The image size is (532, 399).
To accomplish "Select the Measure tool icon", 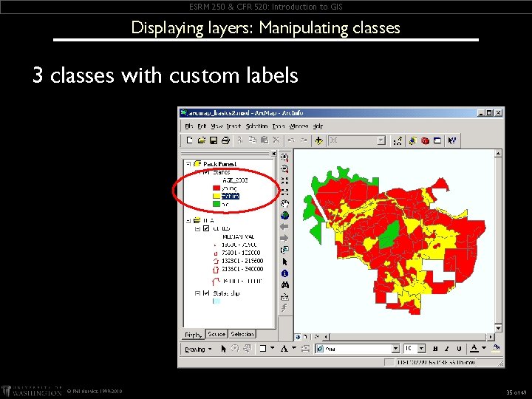I will pyautogui.click(x=284, y=296).
